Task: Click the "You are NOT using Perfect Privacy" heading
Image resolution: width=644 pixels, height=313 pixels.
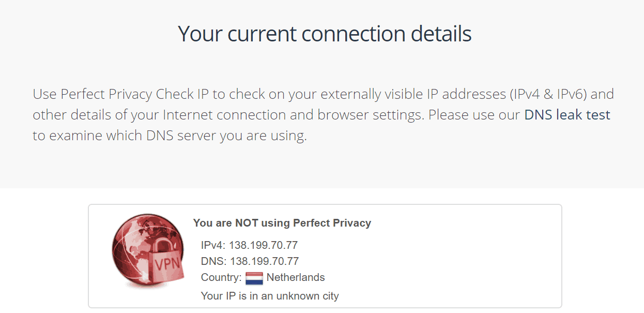Action: 282,223
